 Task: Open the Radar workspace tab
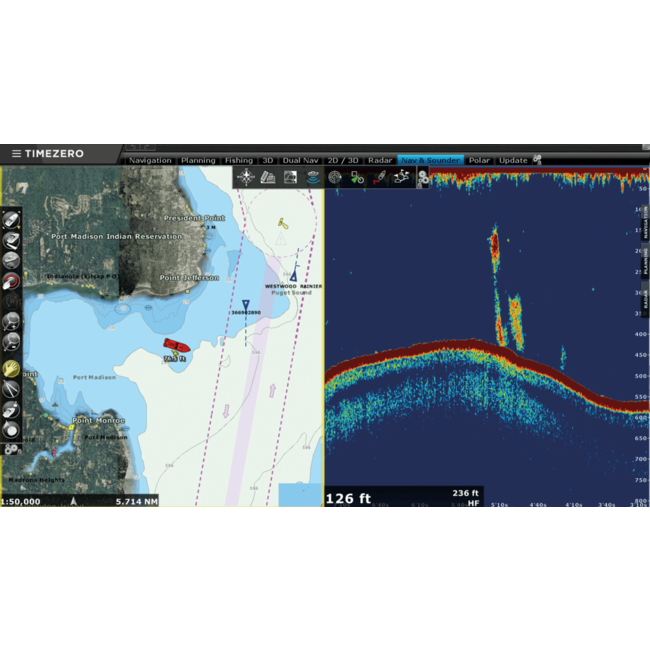(380, 160)
